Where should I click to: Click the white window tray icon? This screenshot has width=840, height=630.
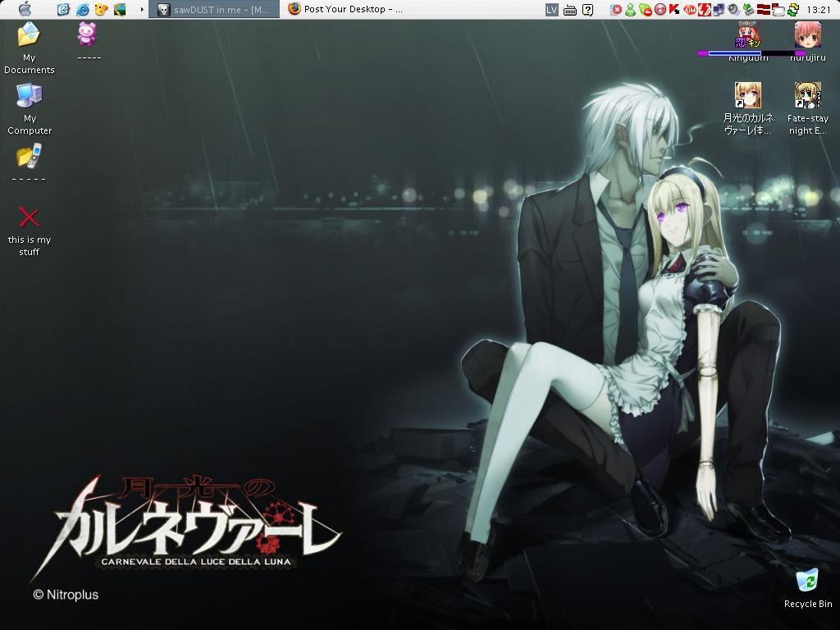(x=778, y=10)
